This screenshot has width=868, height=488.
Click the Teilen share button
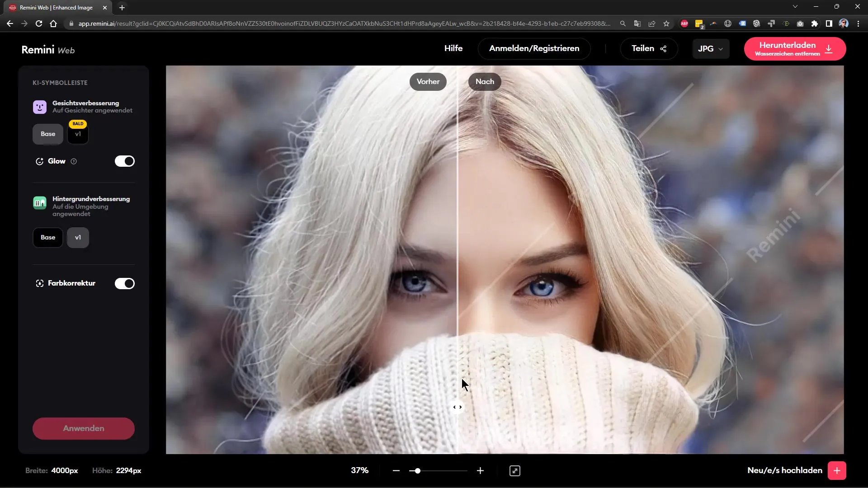(649, 49)
